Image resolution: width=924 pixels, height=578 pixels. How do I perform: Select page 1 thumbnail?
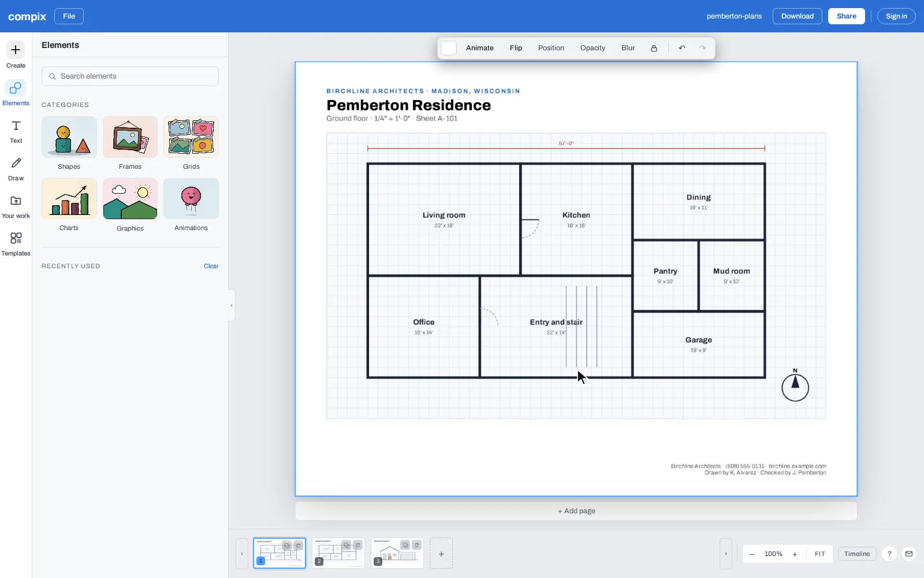[280, 553]
